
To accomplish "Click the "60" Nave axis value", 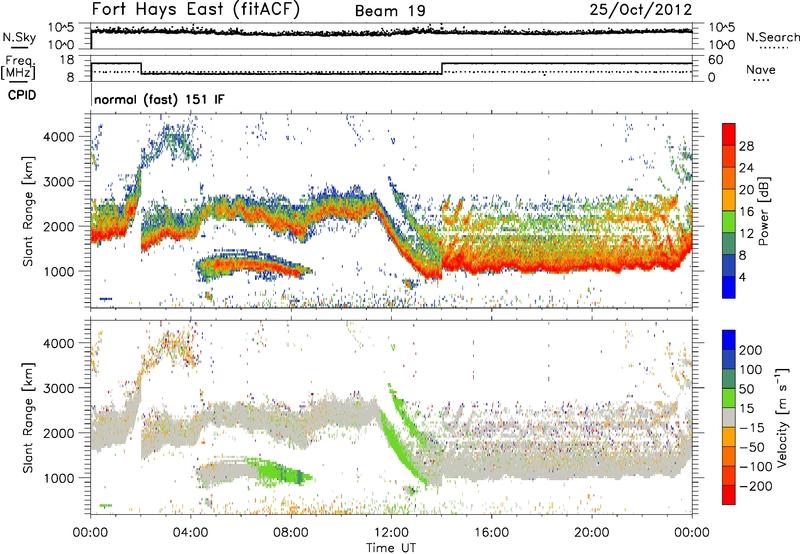I will (716, 60).
